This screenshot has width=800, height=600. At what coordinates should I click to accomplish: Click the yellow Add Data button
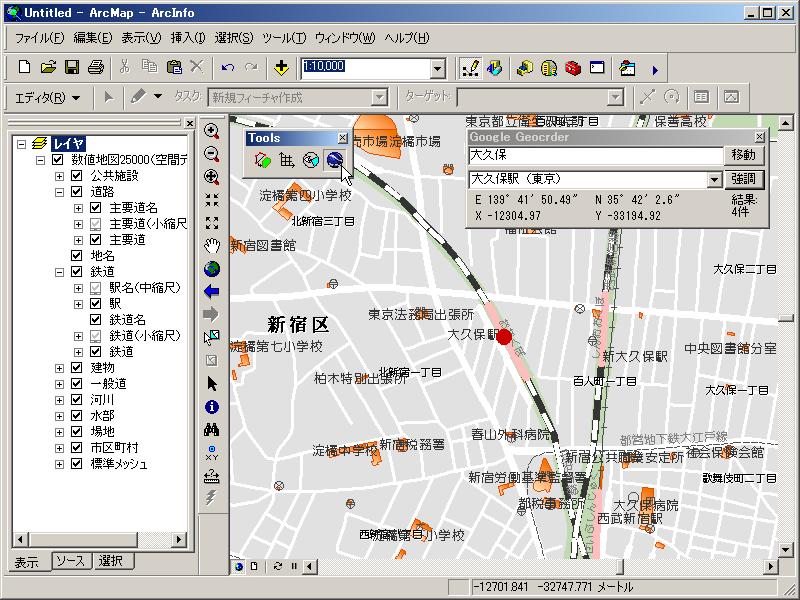[x=281, y=67]
